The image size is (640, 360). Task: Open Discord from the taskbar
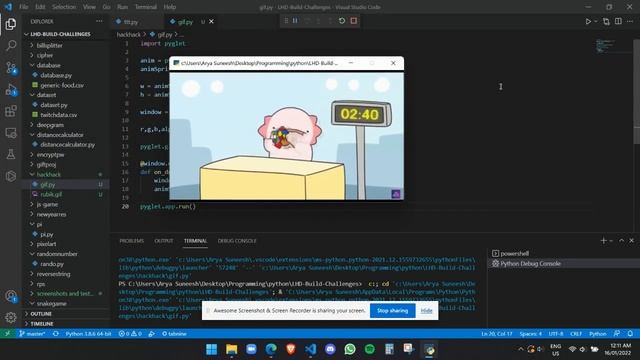pos(330,349)
